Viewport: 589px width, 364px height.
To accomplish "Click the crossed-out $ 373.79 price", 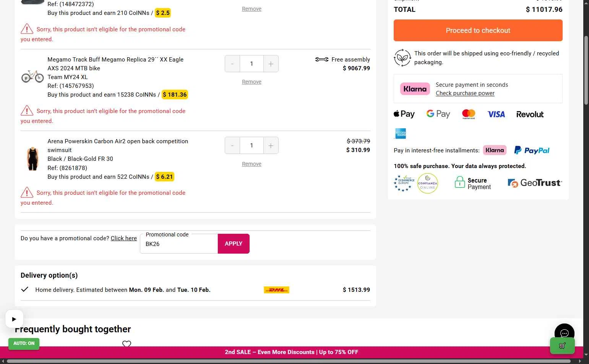I will pyautogui.click(x=358, y=141).
